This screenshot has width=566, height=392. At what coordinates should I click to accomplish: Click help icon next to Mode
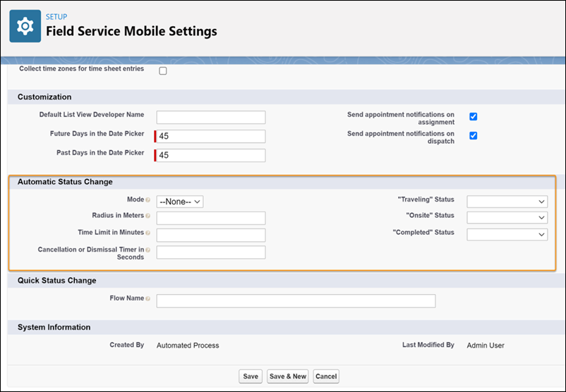[148, 200]
